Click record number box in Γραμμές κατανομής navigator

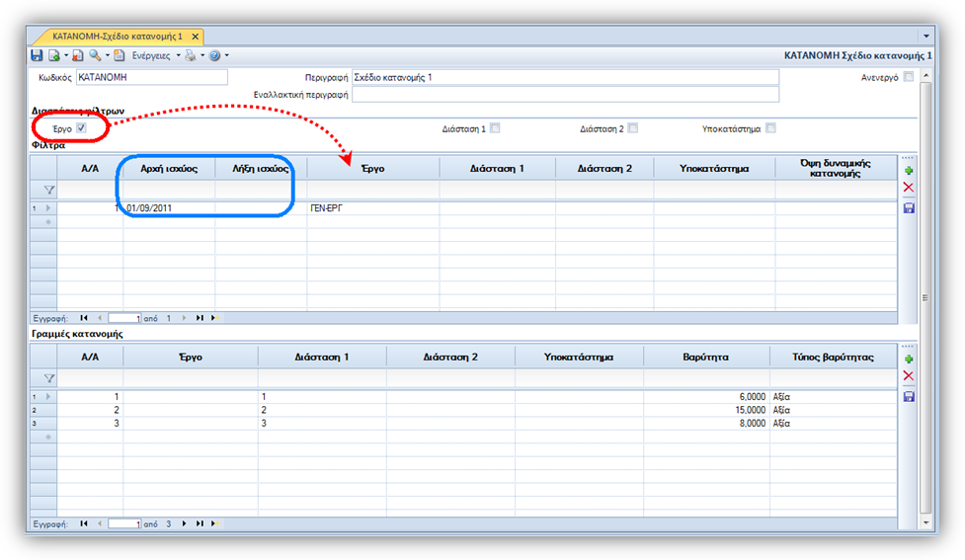click(124, 523)
